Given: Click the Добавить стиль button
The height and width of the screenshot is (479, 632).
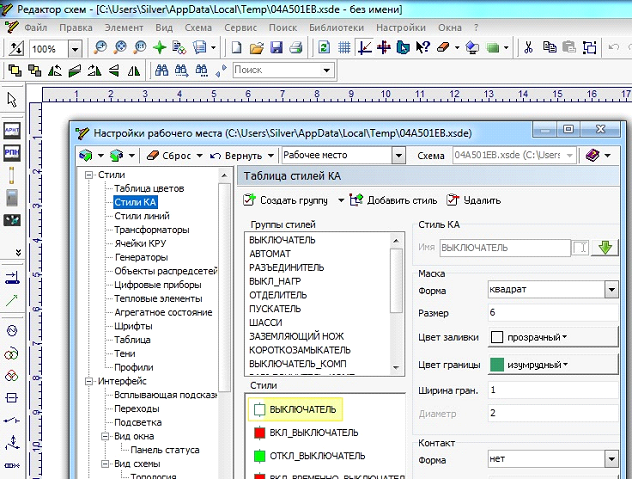Looking at the screenshot, I should (x=392, y=200).
